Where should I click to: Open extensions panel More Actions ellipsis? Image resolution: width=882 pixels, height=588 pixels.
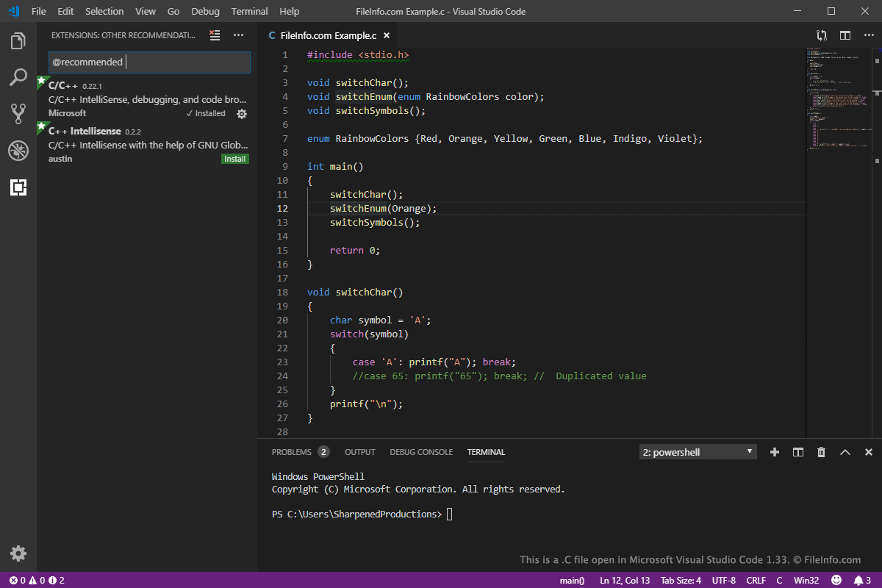pyautogui.click(x=238, y=35)
